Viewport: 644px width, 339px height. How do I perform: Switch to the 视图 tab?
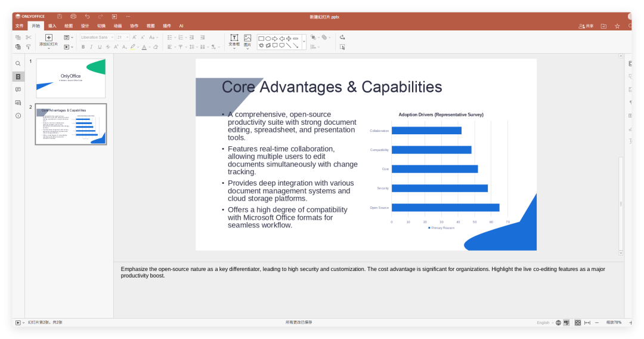click(151, 26)
